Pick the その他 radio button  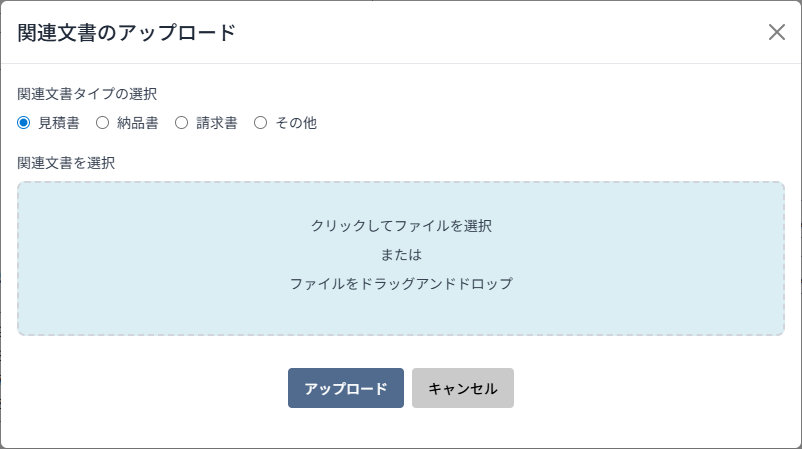[260, 123]
